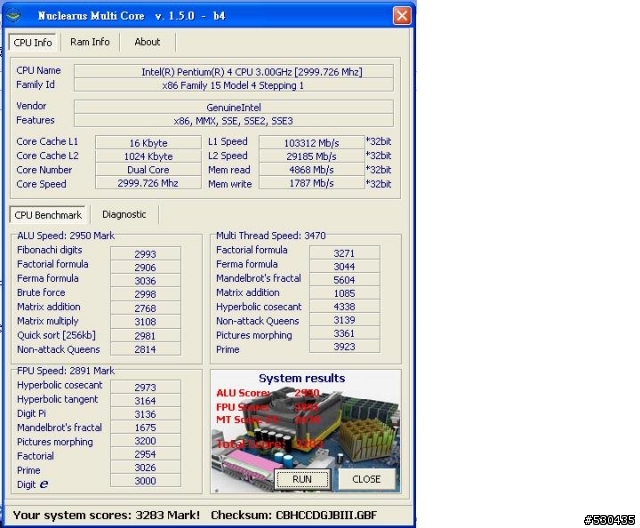Click the Multi Thread Hyperbolic cosecant score 4338
The height and width of the screenshot is (528, 640).
click(344, 306)
